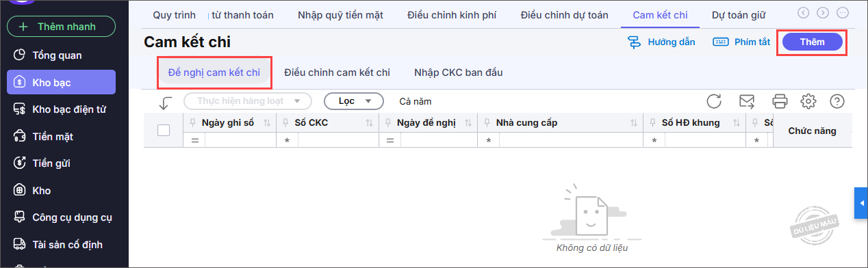This screenshot has width=868, height=268.
Task: Sort by the Số CKC column
Action: [370, 123]
